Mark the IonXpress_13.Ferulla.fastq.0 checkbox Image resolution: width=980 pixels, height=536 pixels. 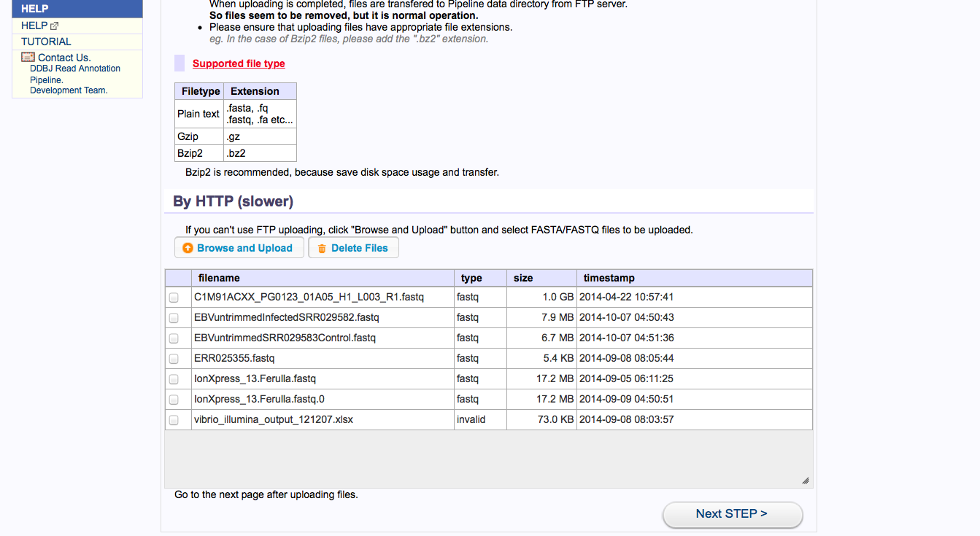(x=174, y=400)
